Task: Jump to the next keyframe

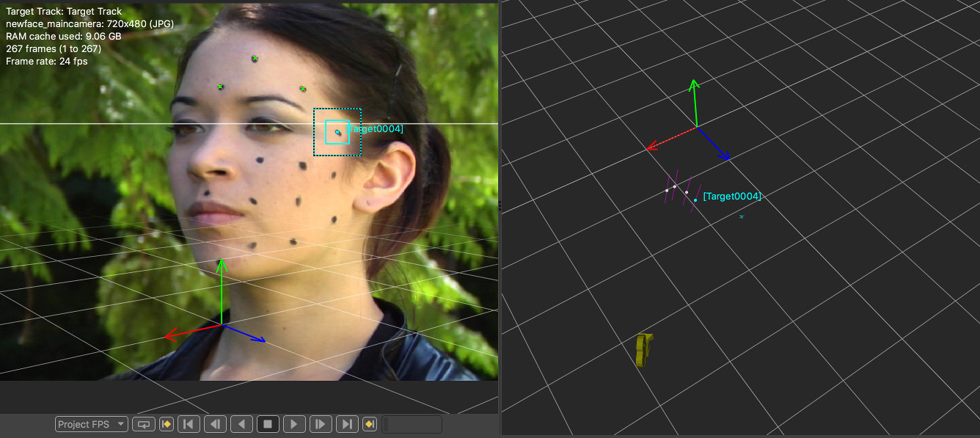Action: 370,424
